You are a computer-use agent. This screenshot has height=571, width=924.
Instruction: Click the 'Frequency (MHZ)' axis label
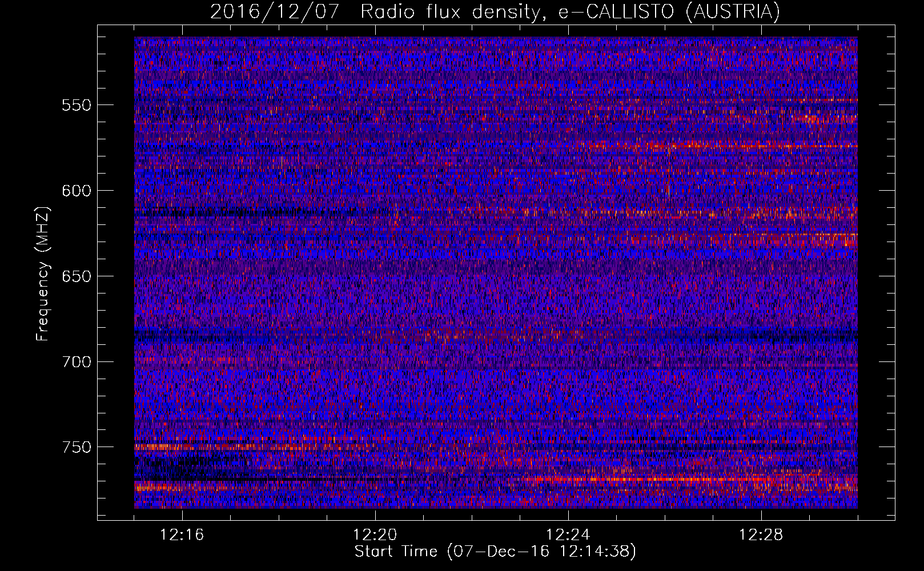43,274
